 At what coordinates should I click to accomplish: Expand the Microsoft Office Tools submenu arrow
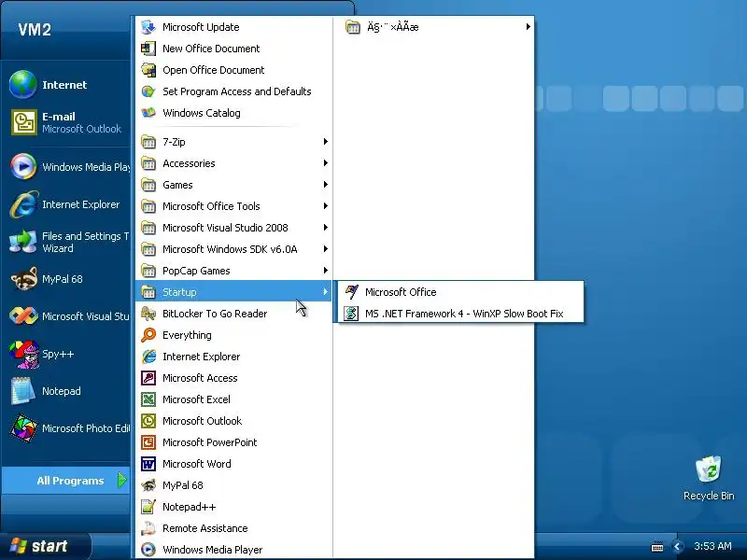[x=325, y=206]
